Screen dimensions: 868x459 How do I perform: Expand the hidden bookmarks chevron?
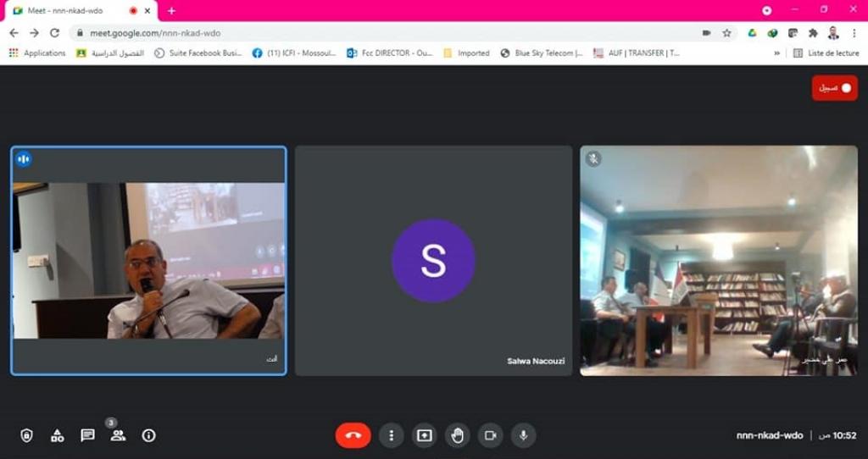click(x=776, y=53)
